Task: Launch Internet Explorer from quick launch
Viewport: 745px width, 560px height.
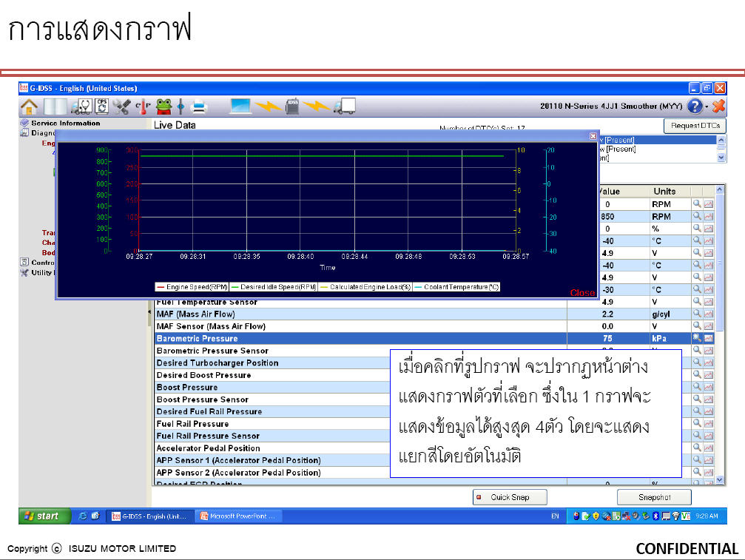Action: pos(83,516)
